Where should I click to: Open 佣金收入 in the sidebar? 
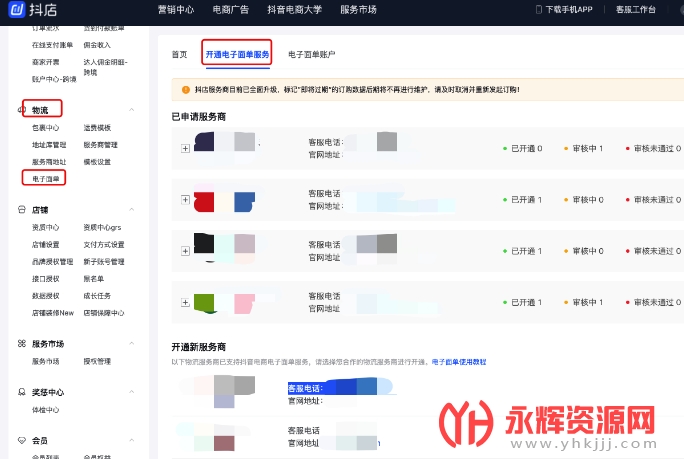click(x=97, y=45)
